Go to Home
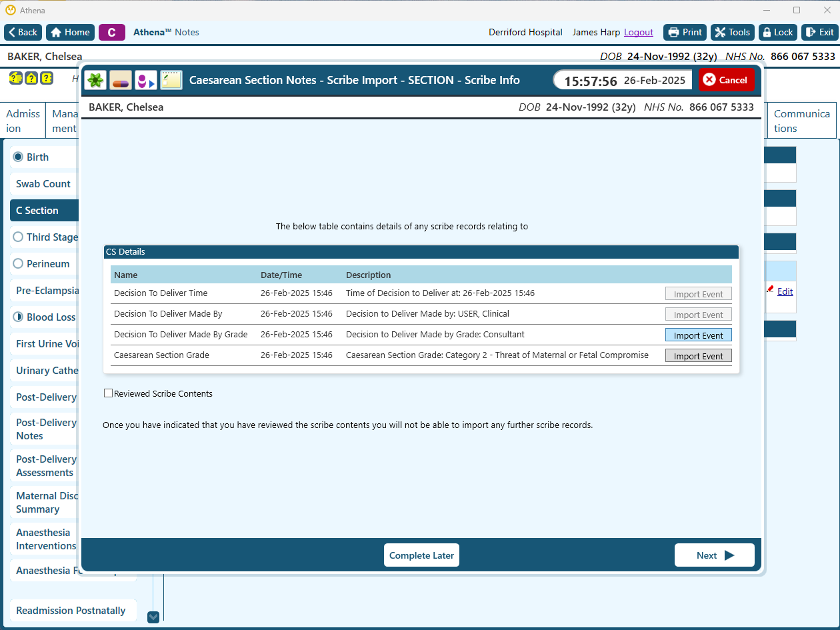Viewport: 840px width, 630px height. pyautogui.click(x=70, y=32)
